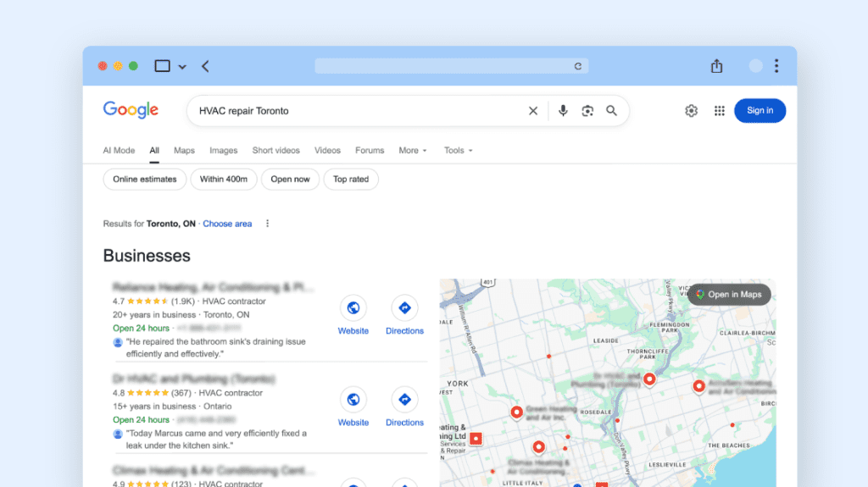Expand the 'More' search categories dropdown
Viewport: 868px width, 487px height.
point(413,151)
